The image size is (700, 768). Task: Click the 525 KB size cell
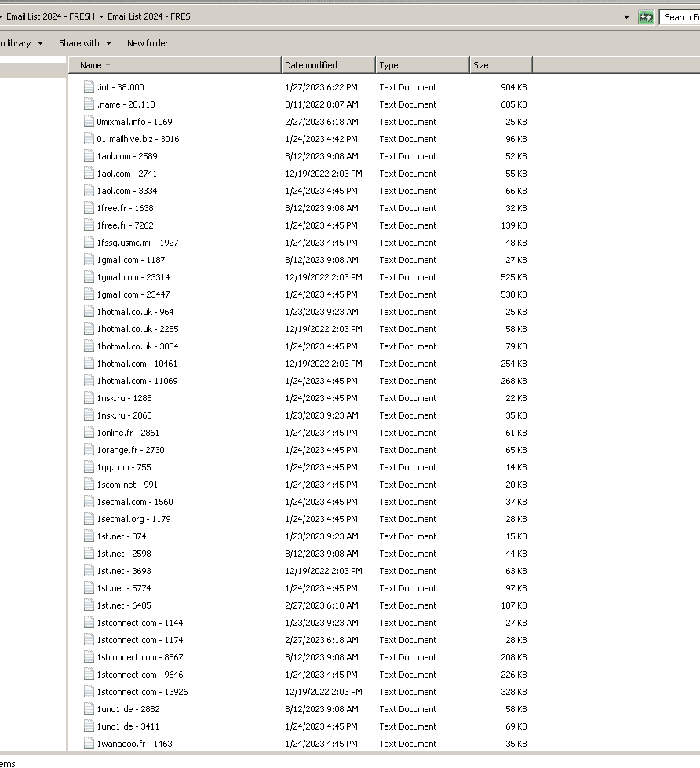(x=513, y=277)
